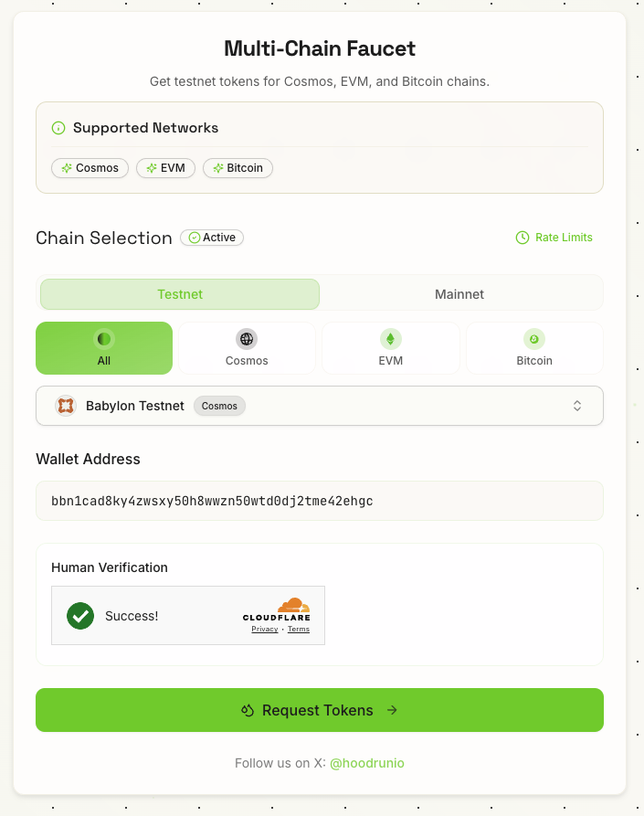The image size is (644, 816).
Task: Select the Cosmos supported network chip
Action: pos(90,168)
